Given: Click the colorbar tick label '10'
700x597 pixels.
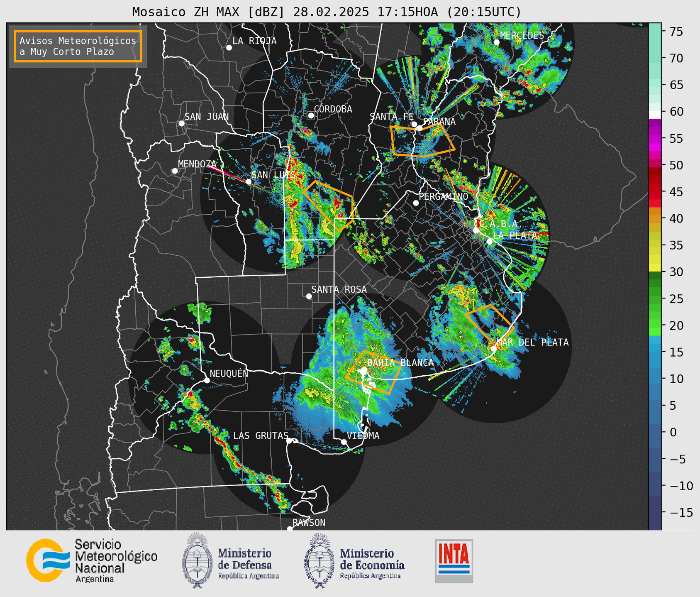Looking at the screenshot, I should (676, 379).
